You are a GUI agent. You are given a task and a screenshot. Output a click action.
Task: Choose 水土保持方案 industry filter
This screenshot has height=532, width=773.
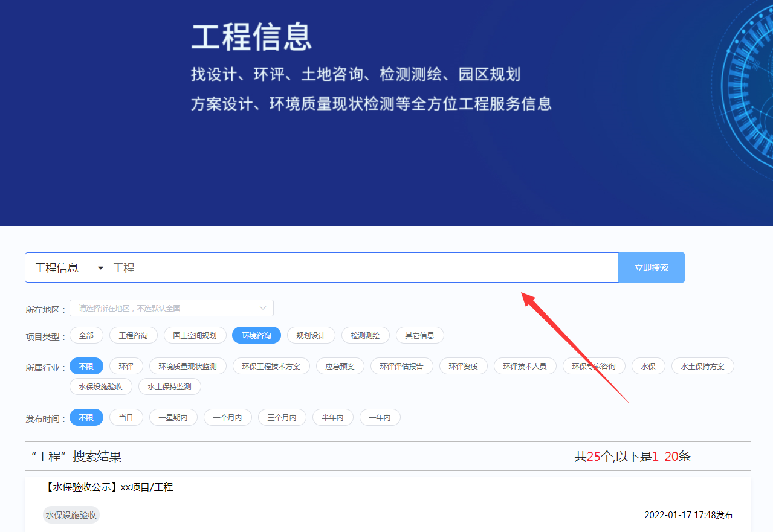pyautogui.click(x=702, y=366)
